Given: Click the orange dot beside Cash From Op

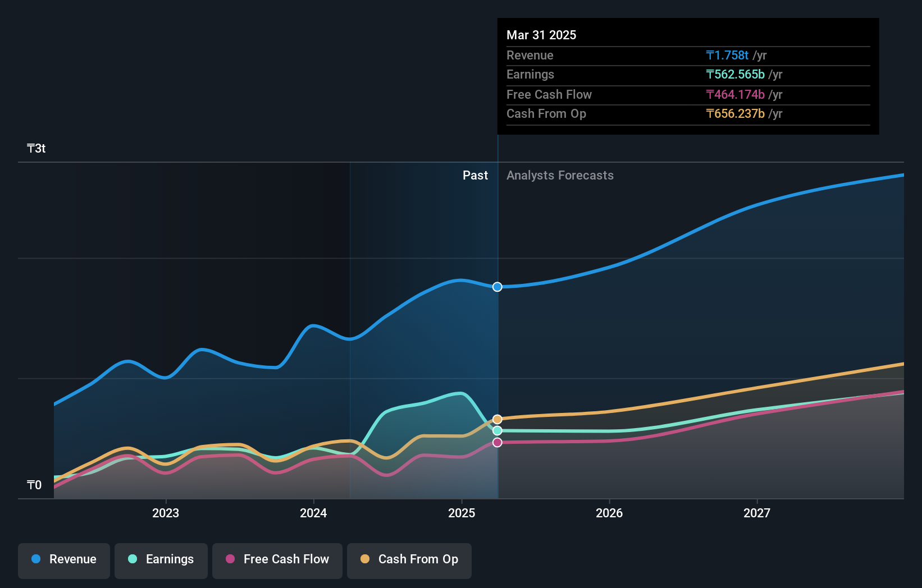Looking at the screenshot, I should (366, 559).
